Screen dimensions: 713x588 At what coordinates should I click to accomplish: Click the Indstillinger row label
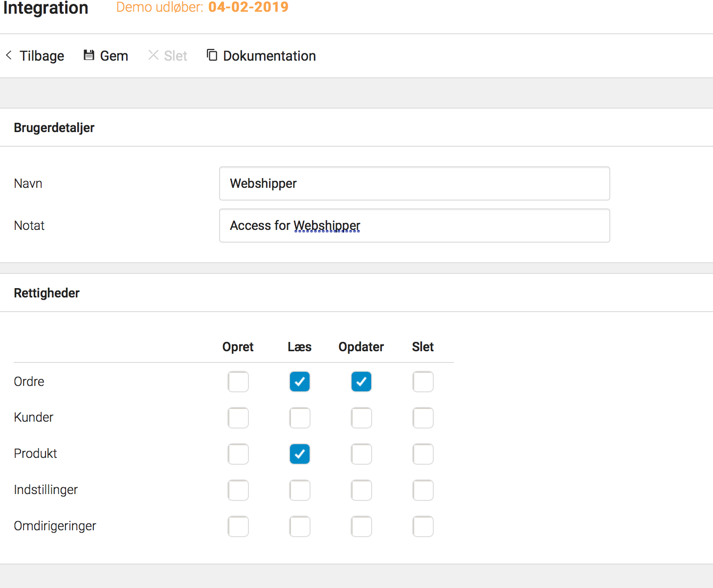[x=46, y=490]
